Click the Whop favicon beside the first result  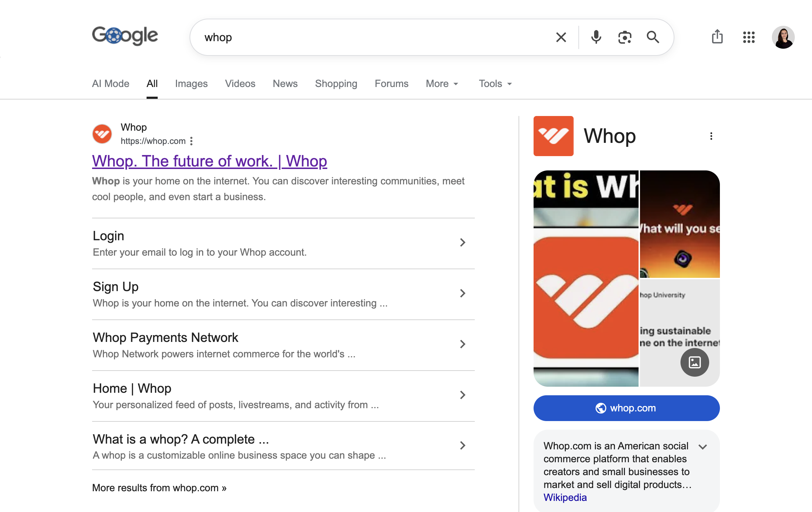(102, 134)
